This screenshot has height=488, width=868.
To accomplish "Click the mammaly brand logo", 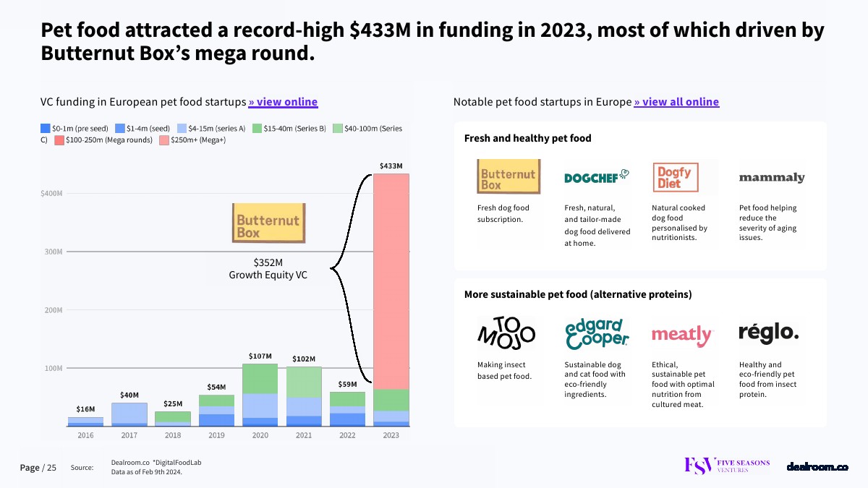I will [771, 178].
